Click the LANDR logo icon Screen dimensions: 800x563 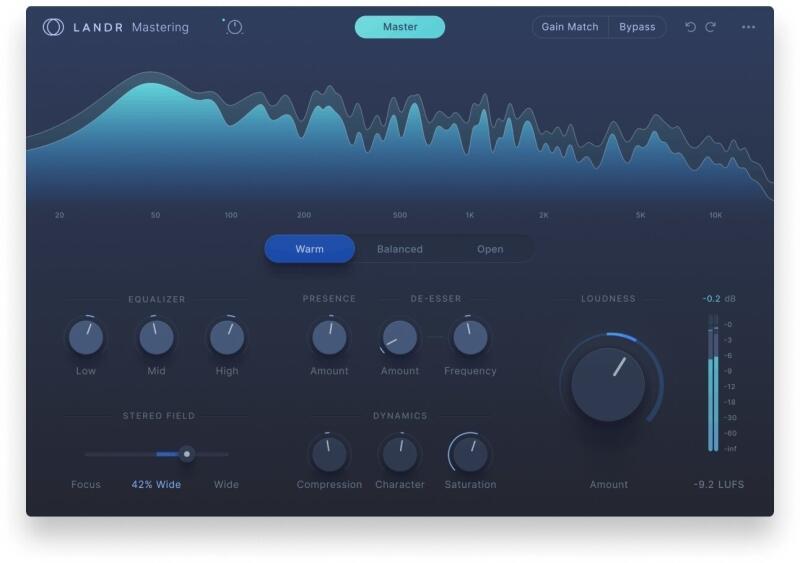point(53,27)
